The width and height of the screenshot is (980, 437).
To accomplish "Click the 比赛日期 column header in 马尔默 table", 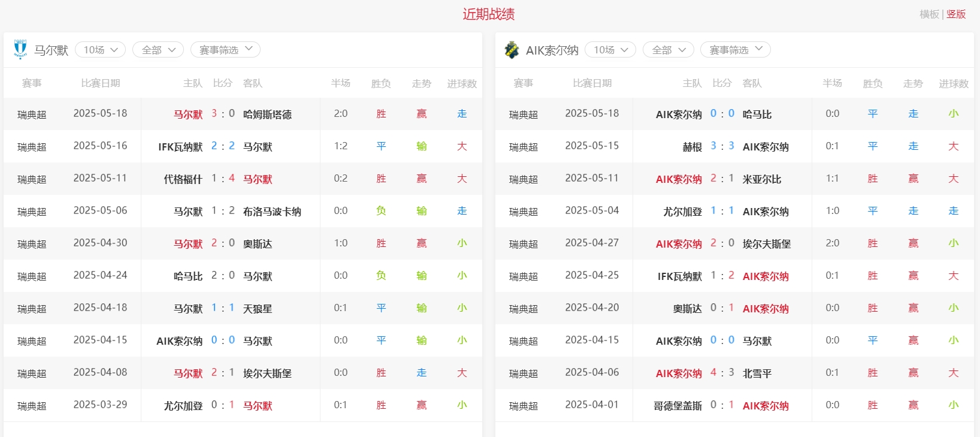I will pyautogui.click(x=101, y=83).
